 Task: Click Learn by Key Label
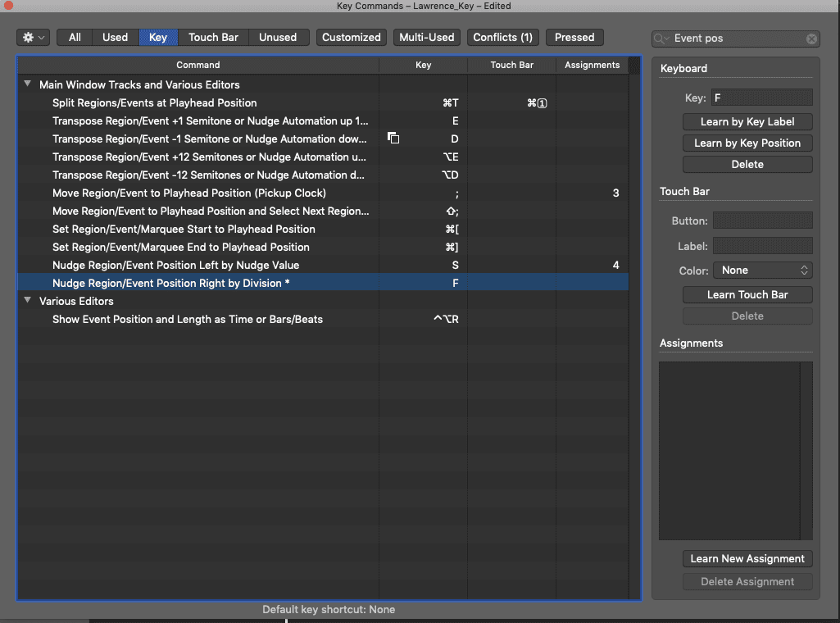coord(747,121)
